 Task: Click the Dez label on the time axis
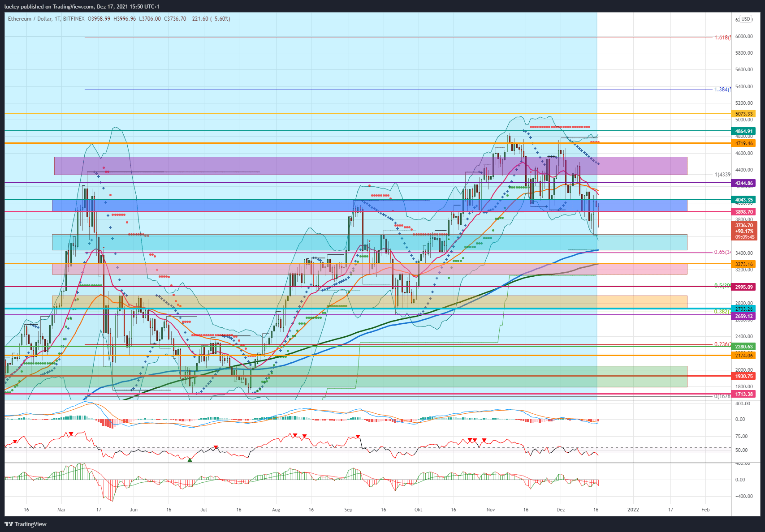point(561,510)
